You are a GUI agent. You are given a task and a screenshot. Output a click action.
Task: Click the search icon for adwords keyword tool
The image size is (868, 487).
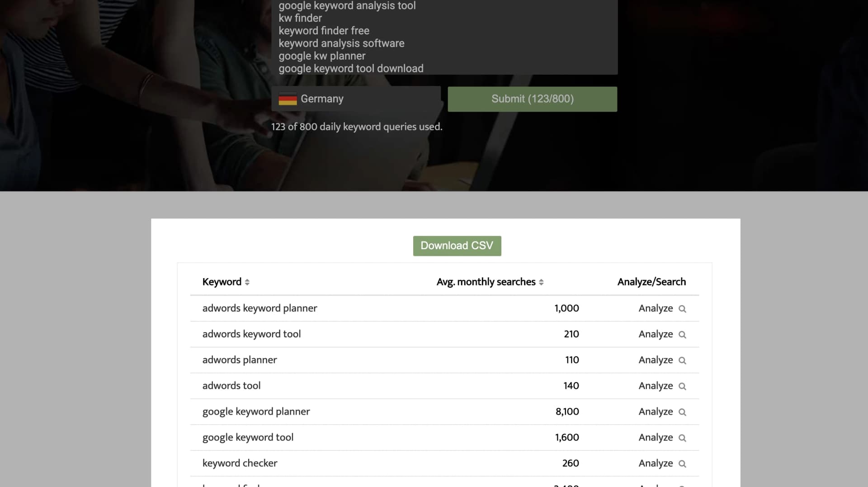(x=682, y=334)
